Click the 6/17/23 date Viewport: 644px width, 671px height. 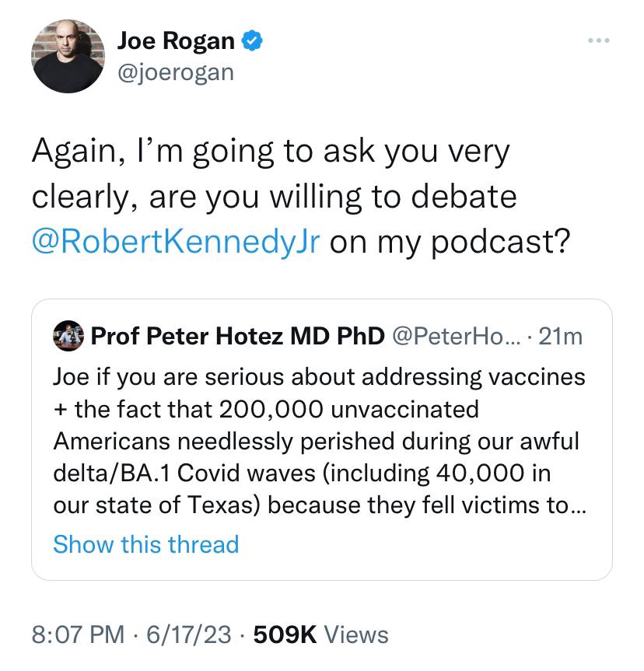click(x=184, y=634)
